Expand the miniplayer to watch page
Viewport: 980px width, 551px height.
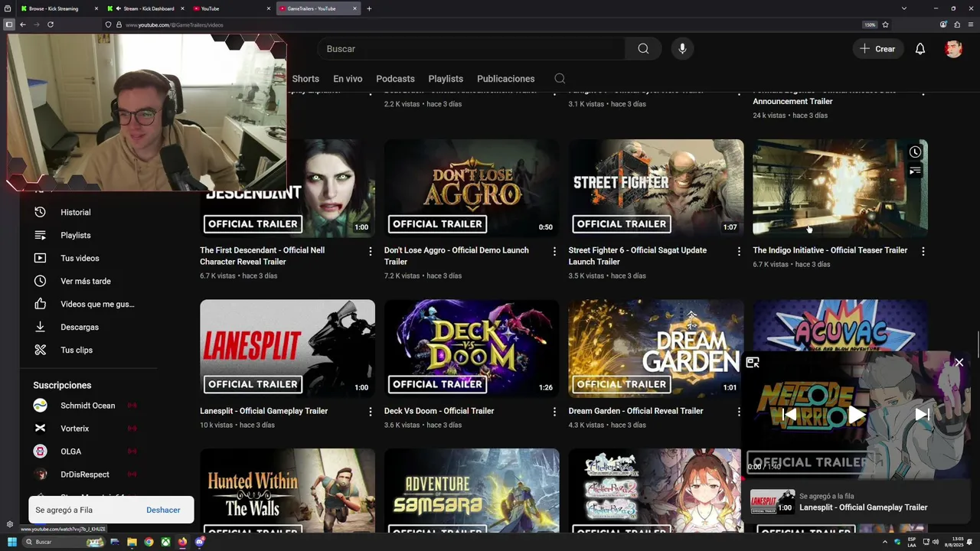pyautogui.click(x=753, y=363)
